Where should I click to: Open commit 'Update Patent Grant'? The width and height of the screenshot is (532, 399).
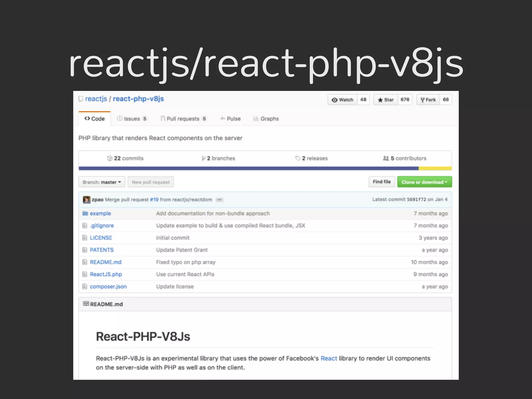coord(182,250)
